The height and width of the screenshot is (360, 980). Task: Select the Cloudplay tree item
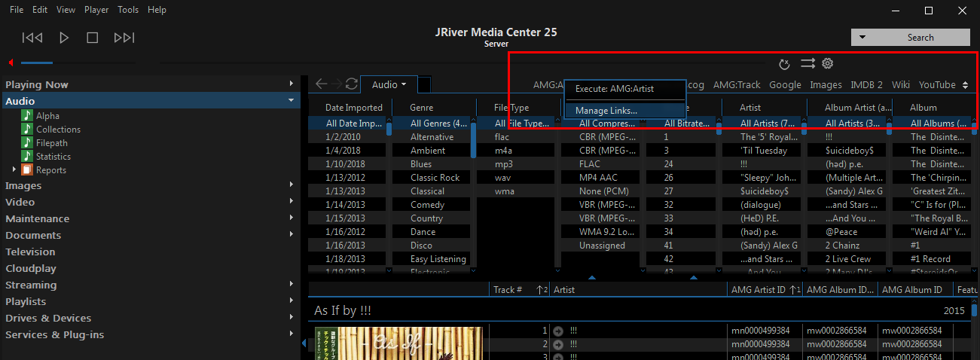point(31,268)
